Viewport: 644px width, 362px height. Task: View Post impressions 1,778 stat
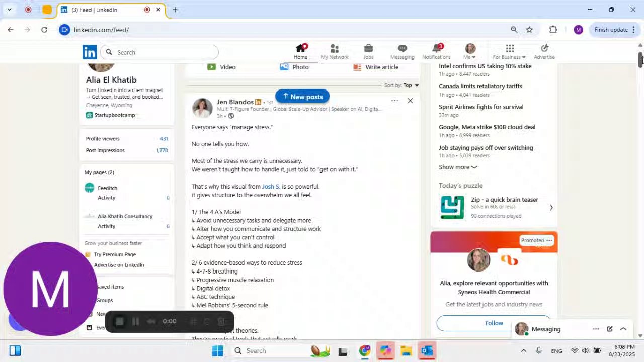click(127, 150)
